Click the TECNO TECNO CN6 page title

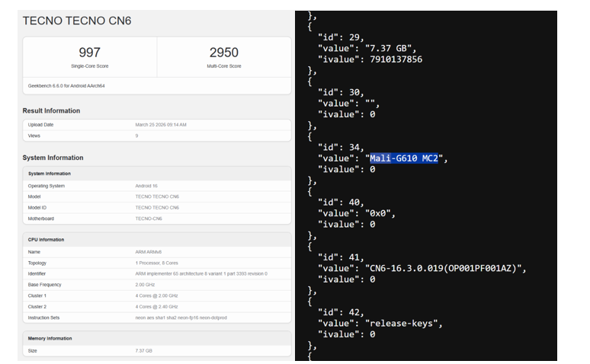point(77,21)
